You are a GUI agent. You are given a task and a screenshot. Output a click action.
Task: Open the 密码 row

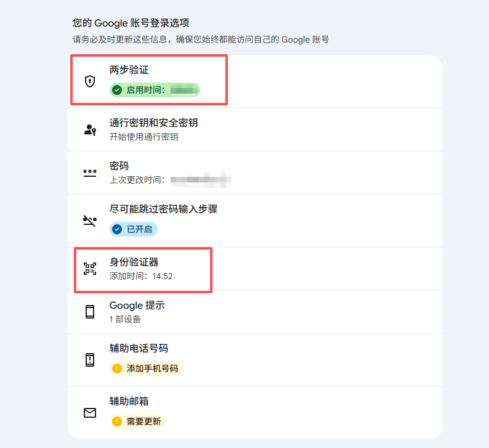click(x=255, y=173)
